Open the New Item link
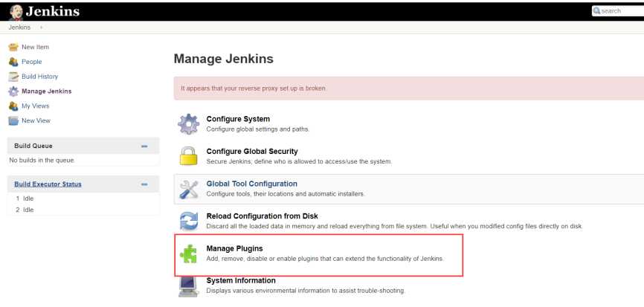The image size is (644, 307). click(x=35, y=47)
